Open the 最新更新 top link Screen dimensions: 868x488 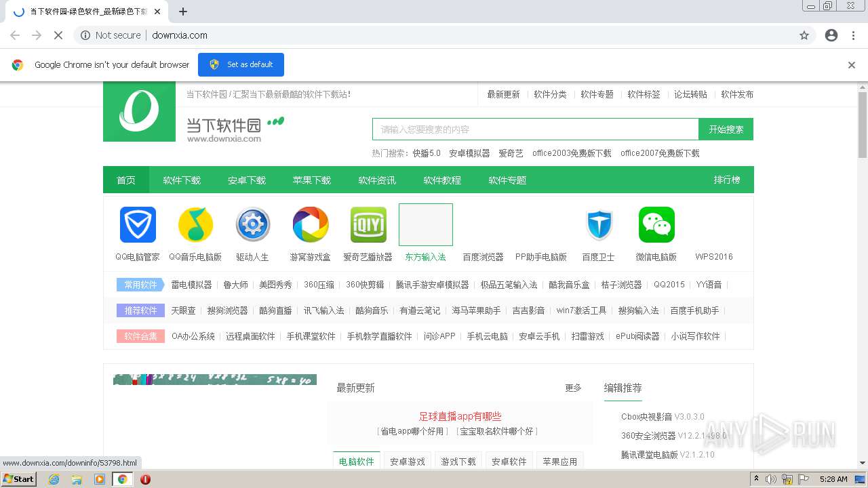tap(503, 95)
